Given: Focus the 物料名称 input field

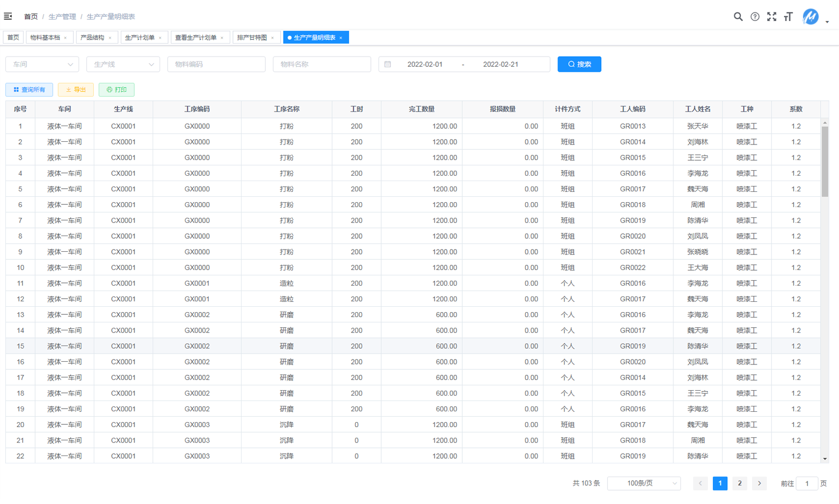Looking at the screenshot, I should tap(322, 64).
